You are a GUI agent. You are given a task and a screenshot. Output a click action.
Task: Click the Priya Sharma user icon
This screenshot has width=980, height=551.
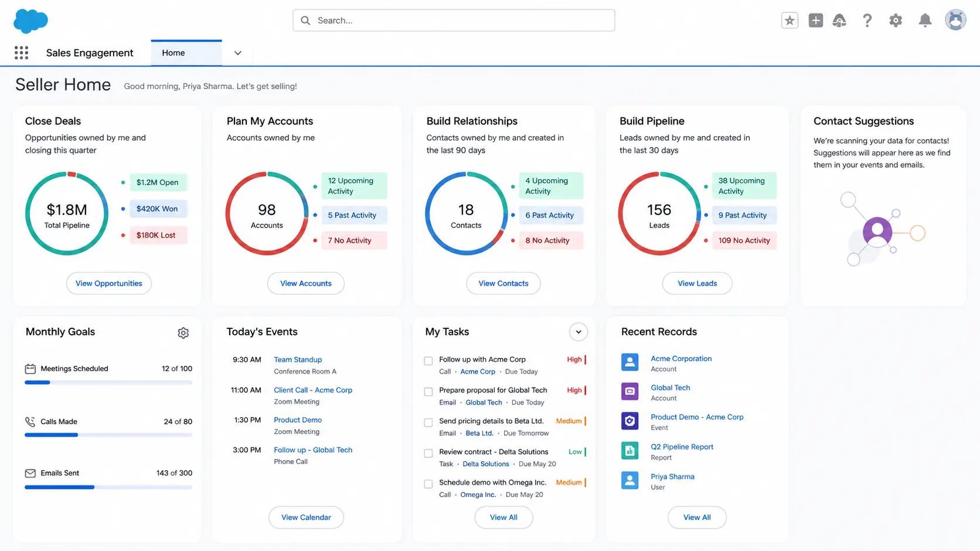[630, 481]
